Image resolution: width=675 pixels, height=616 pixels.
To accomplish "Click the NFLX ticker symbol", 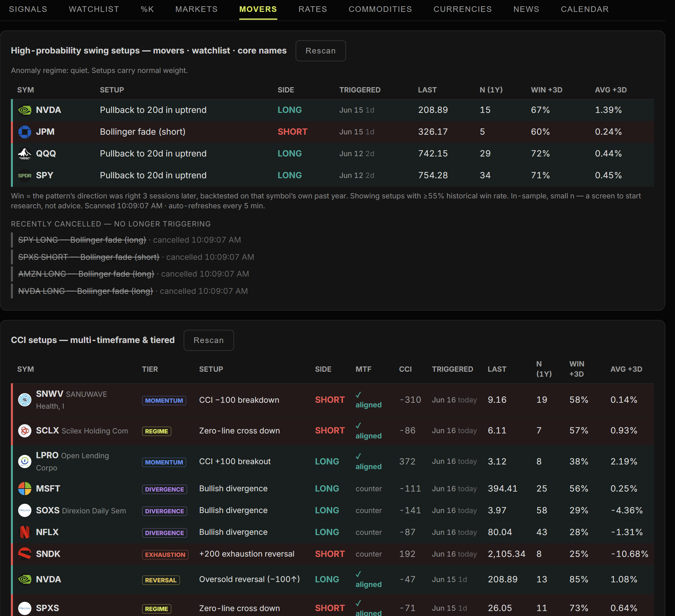I will 47,532.
